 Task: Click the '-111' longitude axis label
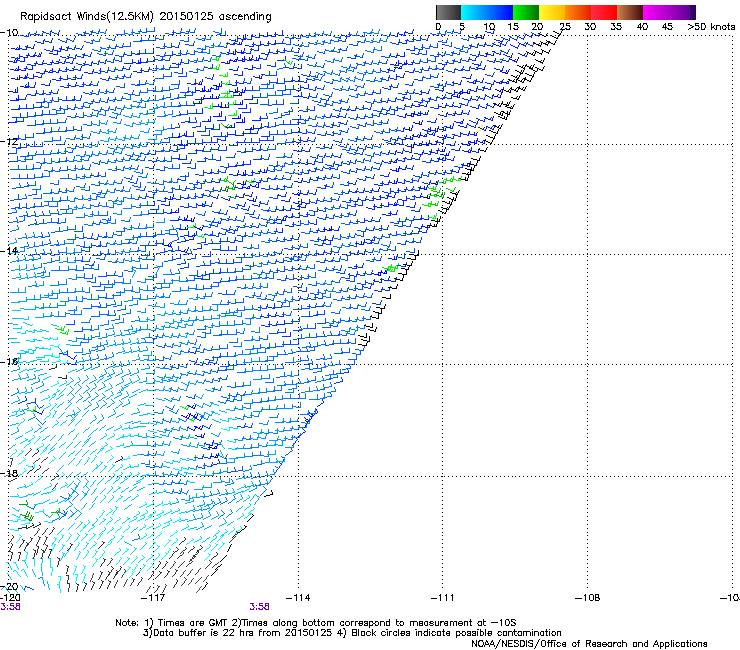443,598
